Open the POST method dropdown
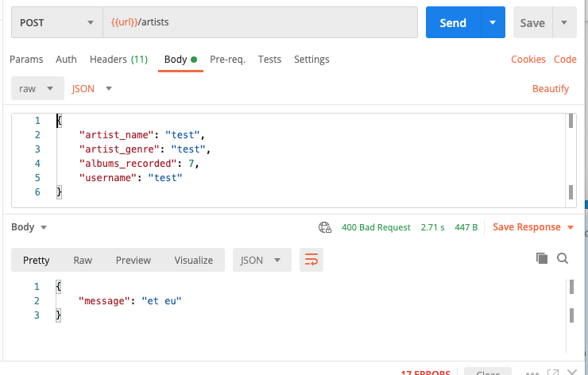 click(x=56, y=23)
